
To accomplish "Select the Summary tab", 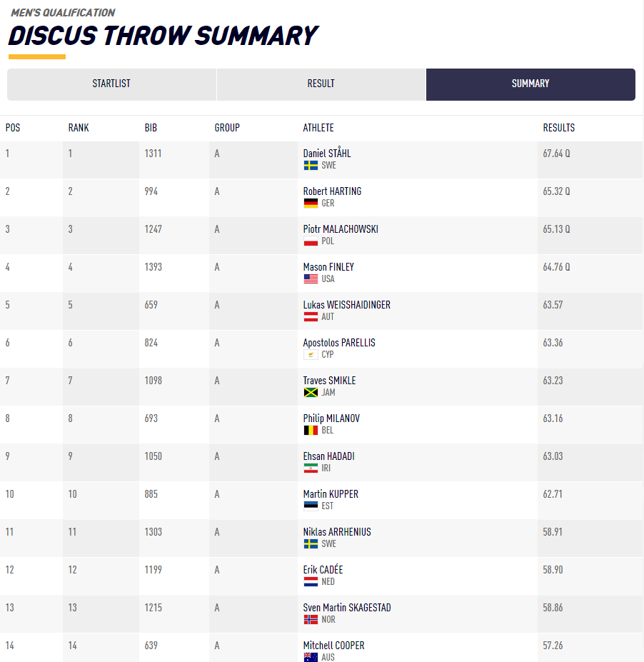I will point(530,84).
